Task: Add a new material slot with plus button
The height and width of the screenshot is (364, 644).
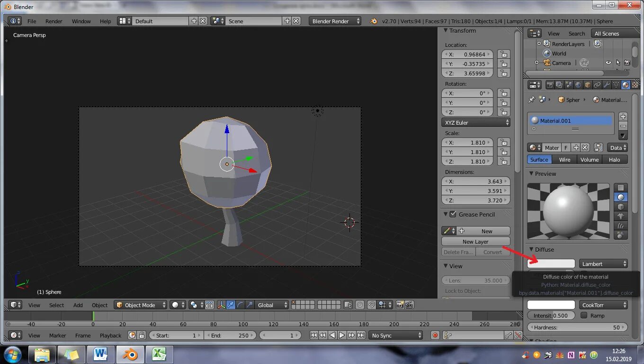Action: (x=623, y=117)
